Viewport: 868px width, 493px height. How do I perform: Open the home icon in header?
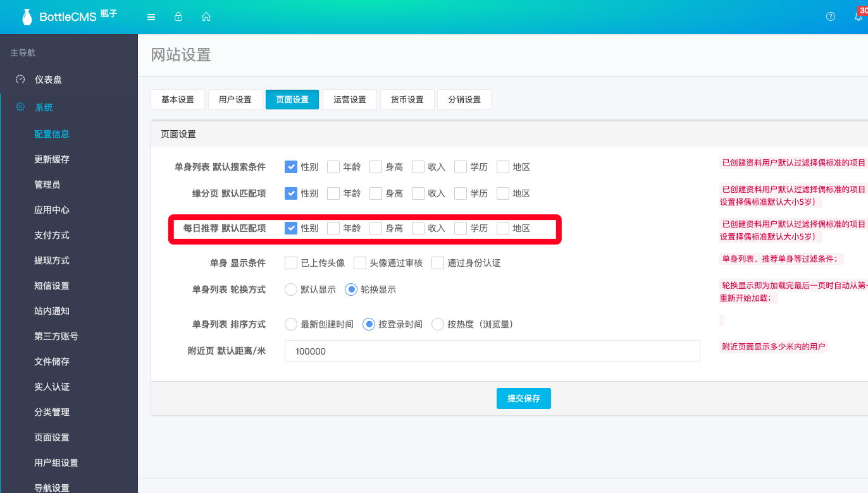point(206,17)
